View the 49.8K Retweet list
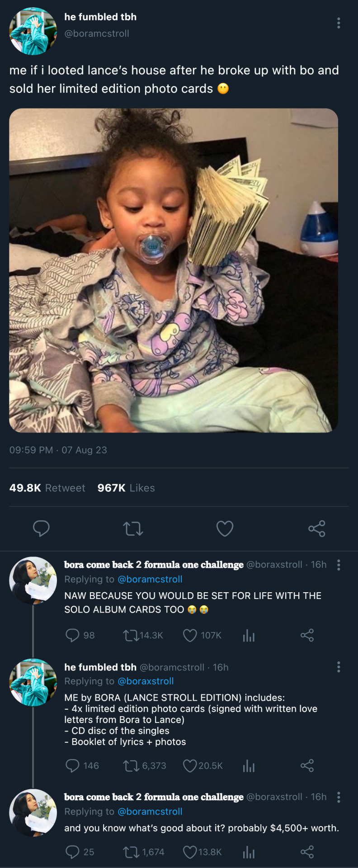This screenshot has height=868, width=358. 47,488
